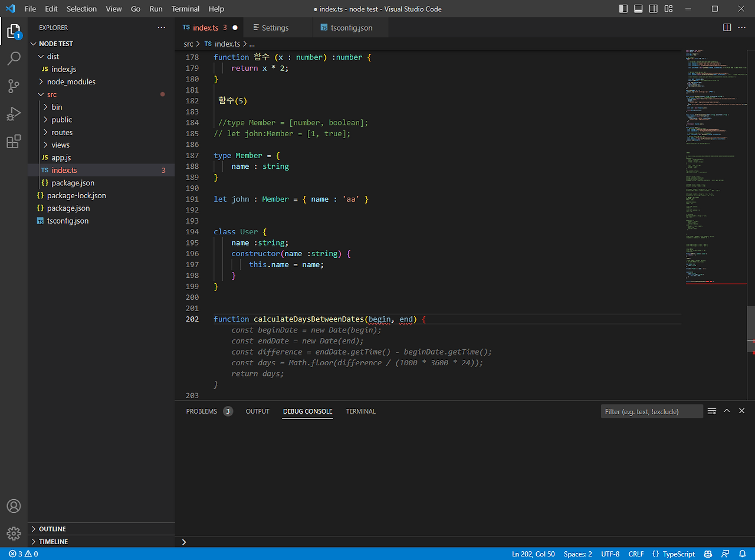Screen dimensions: 755x560
Task: Switch to the tsconfig.json tab
Action: click(x=350, y=27)
